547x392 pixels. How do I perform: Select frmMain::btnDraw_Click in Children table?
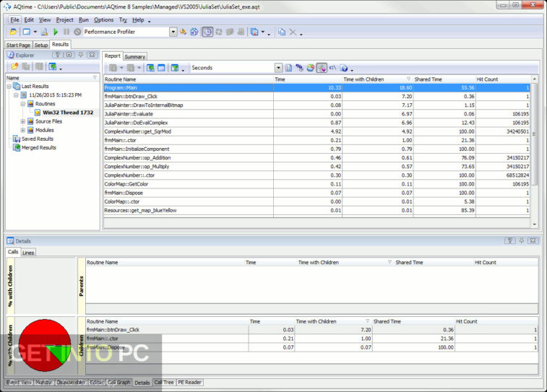tap(312, 330)
